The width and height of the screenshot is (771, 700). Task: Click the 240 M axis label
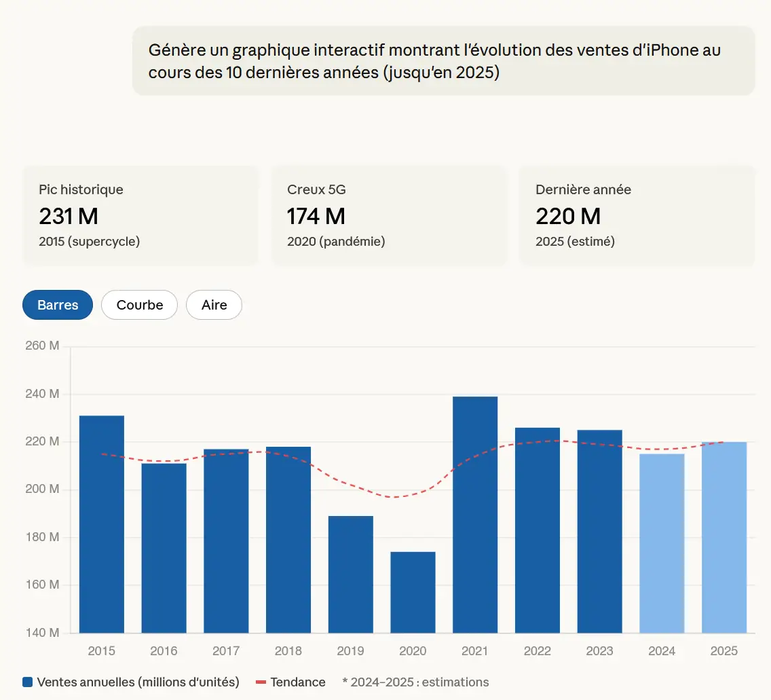pyautogui.click(x=42, y=394)
